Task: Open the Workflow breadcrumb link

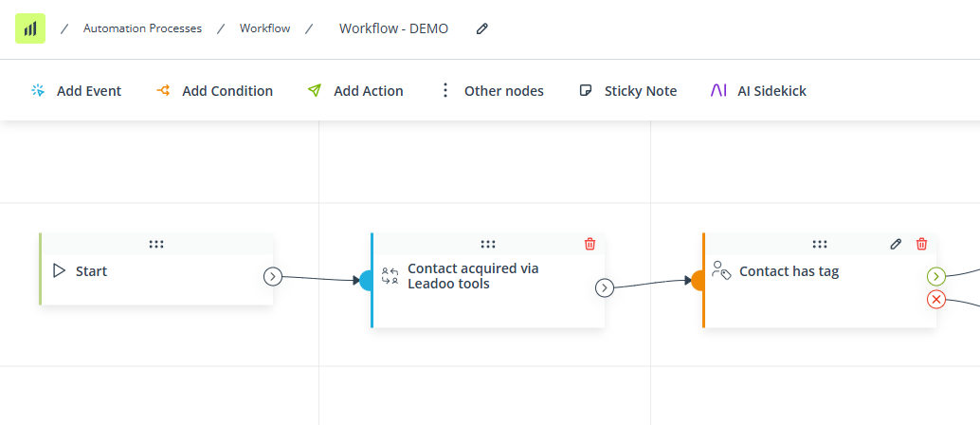Action: click(265, 28)
